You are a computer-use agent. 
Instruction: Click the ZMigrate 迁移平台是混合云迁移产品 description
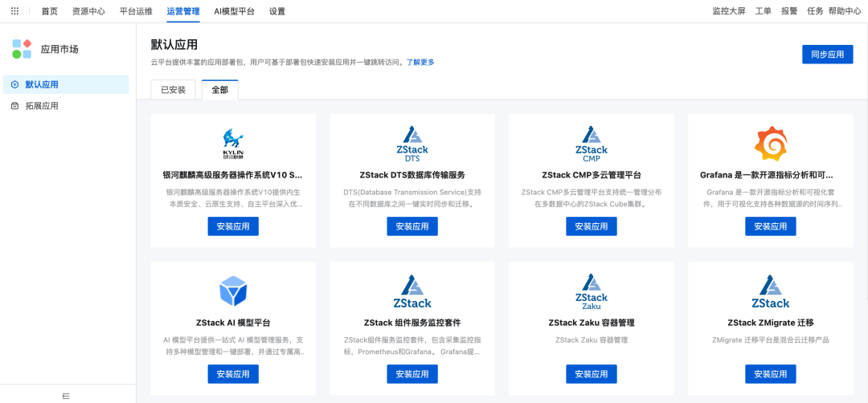[771, 340]
